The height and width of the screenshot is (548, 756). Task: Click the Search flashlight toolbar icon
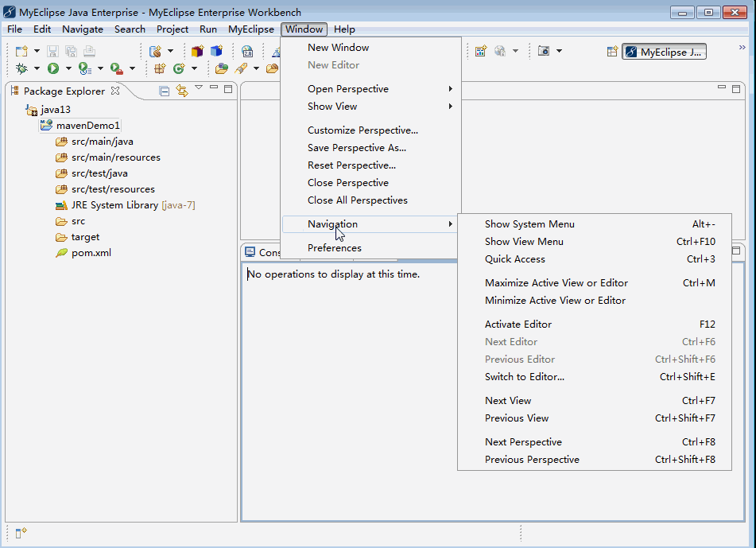pyautogui.click(x=241, y=68)
